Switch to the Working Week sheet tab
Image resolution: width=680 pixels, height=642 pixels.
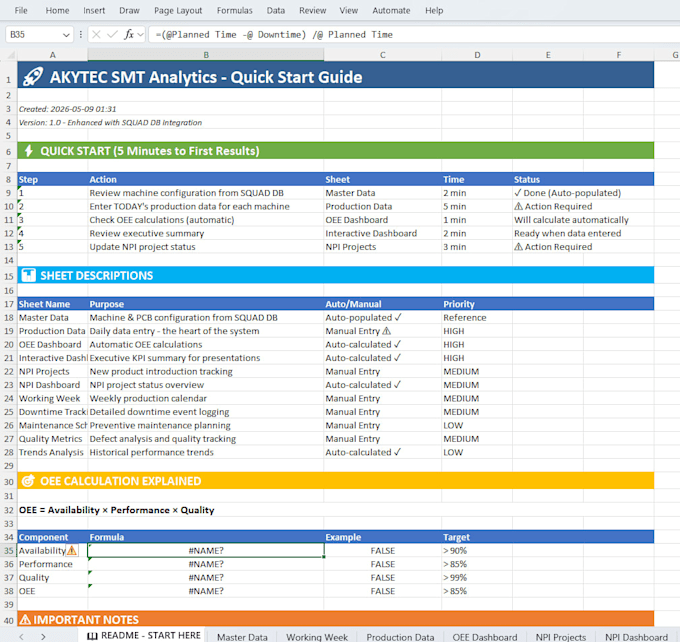[317, 637]
